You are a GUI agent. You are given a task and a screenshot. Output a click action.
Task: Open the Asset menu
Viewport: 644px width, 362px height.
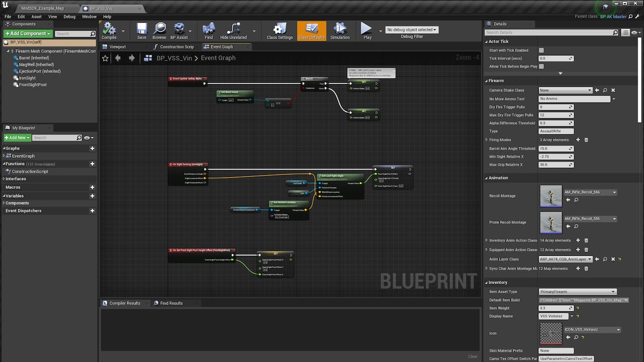click(x=37, y=17)
